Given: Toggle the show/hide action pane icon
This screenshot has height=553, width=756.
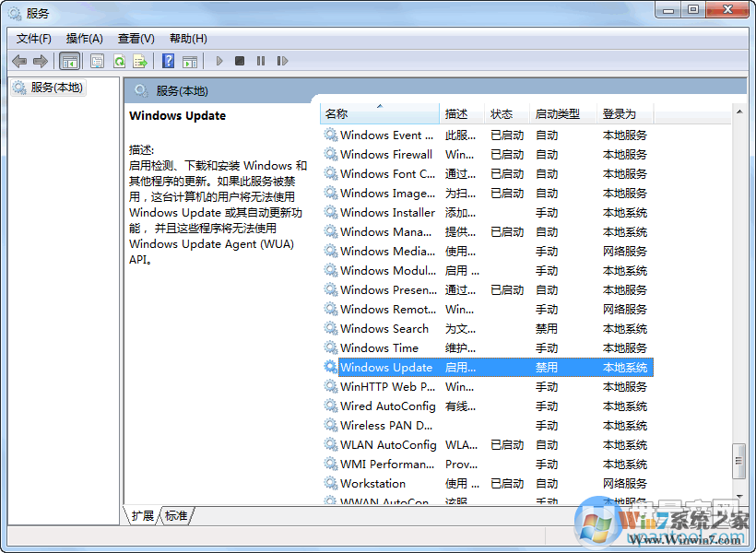Looking at the screenshot, I should click(190, 61).
